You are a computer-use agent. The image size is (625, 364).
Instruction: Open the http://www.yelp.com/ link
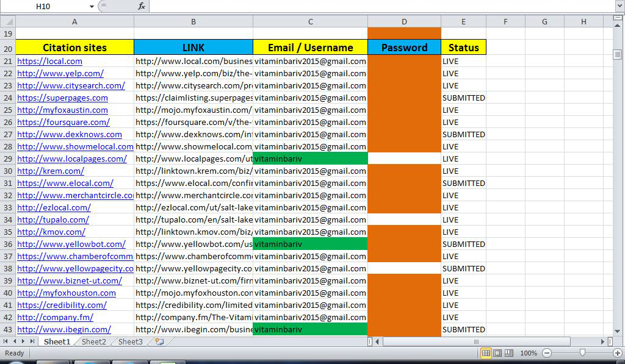pyautogui.click(x=60, y=73)
